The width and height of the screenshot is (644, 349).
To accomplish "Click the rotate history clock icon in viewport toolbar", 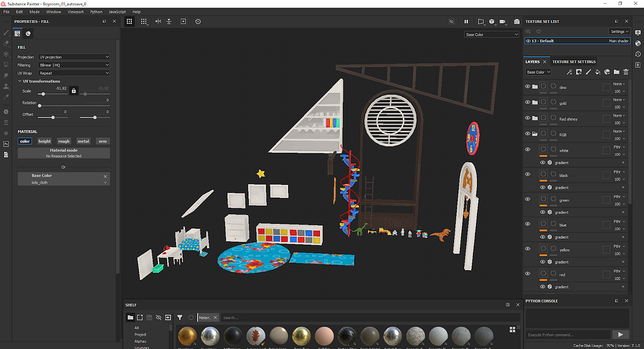I will [x=198, y=21].
